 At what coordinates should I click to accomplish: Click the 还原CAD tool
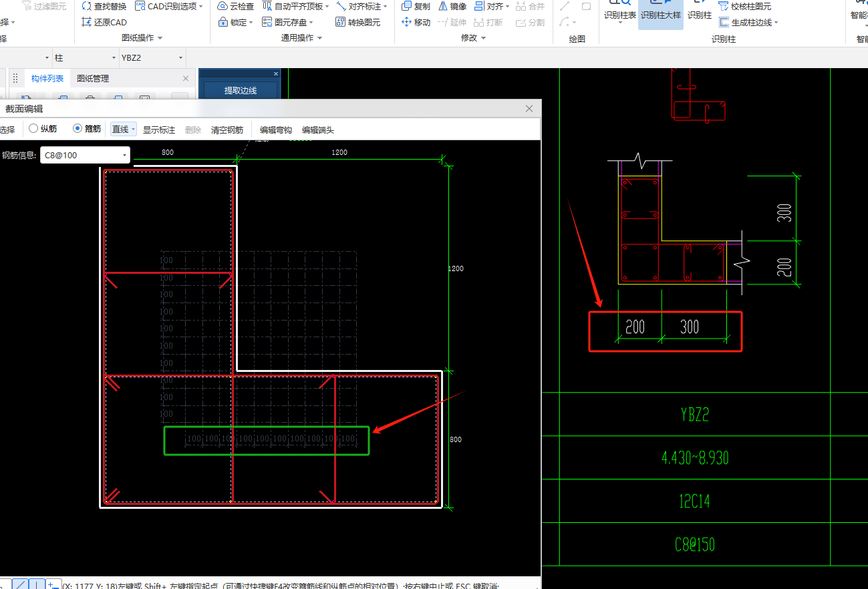coord(104,22)
